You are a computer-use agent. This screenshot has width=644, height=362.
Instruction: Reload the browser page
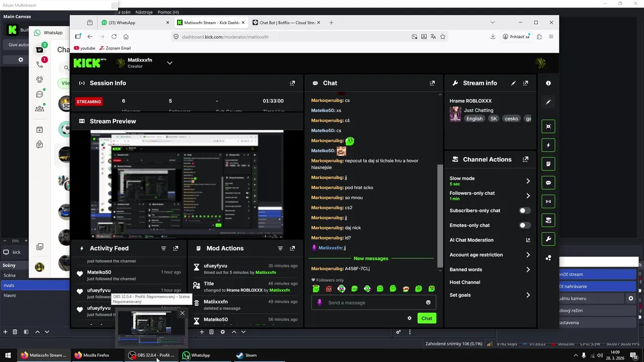[114, 37]
